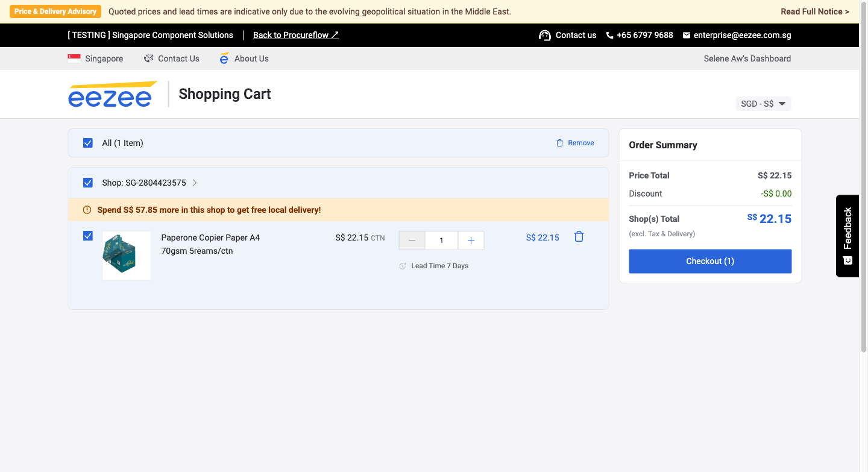The width and height of the screenshot is (868, 472).
Task: Click the item subtotal S$ 22.15 in blue
Action: click(x=542, y=238)
